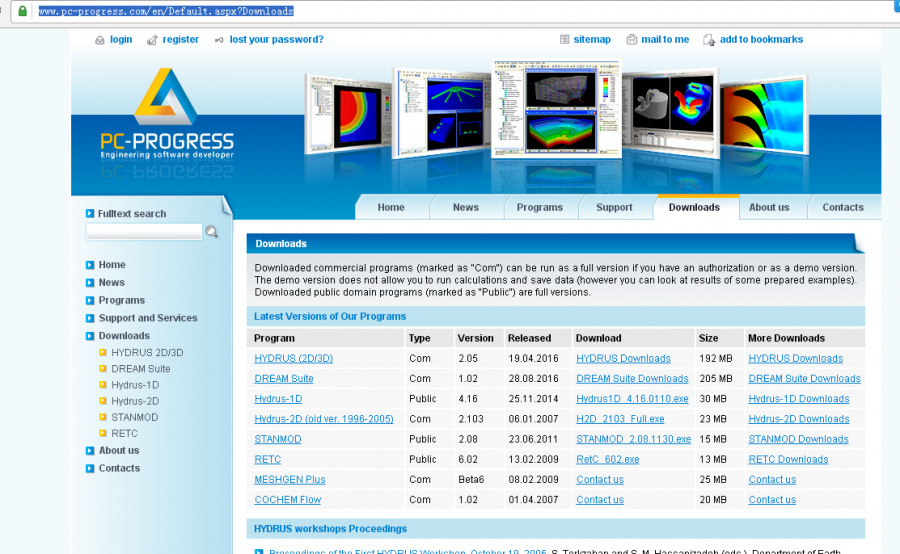Open the Home tab in top navigation
The width and height of the screenshot is (900, 554).
pyautogui.click(x=391, y=207)
